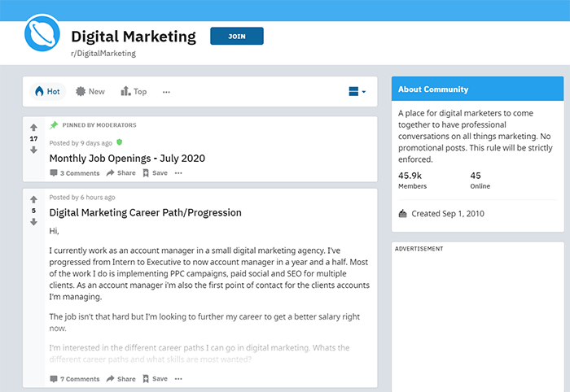The height and width of the screenshot is (392, 570).
Task: Click the green moderator shield icon
Action: (x=119, y=142)
